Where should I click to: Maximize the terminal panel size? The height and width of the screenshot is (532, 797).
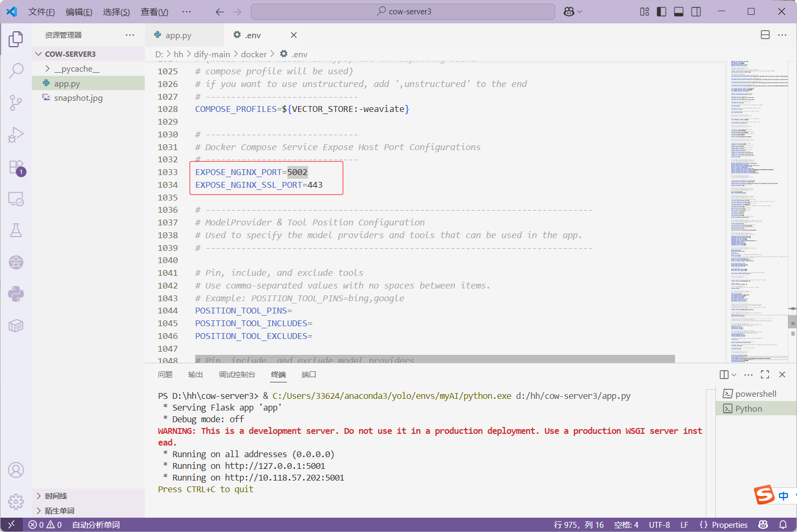point(765,374)
